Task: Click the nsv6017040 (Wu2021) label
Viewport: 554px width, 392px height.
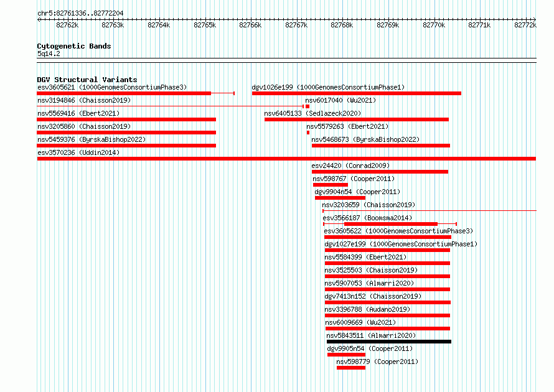Action: [340, 100]
